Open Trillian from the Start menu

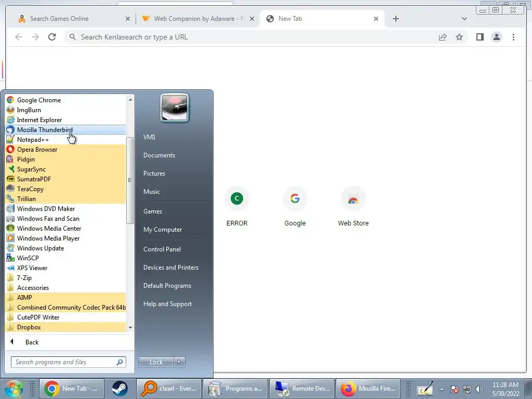pyautogui.click(x=66, y=198)
